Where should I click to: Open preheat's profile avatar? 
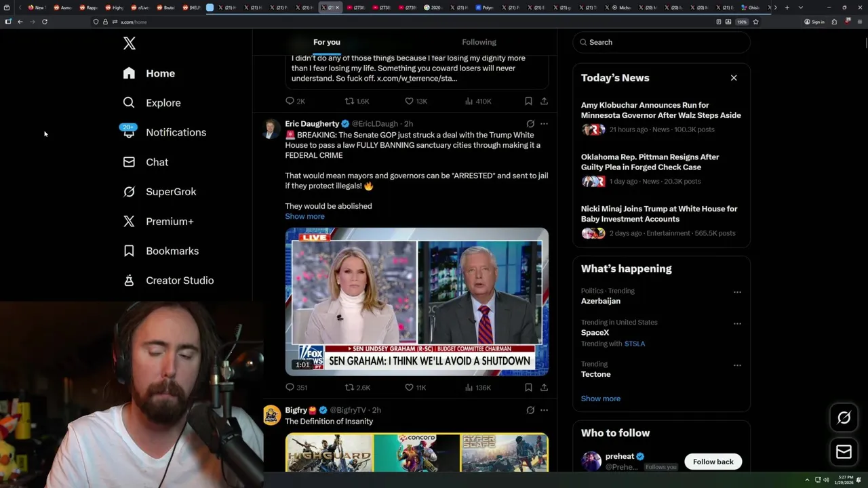click(x=591, y=462)
